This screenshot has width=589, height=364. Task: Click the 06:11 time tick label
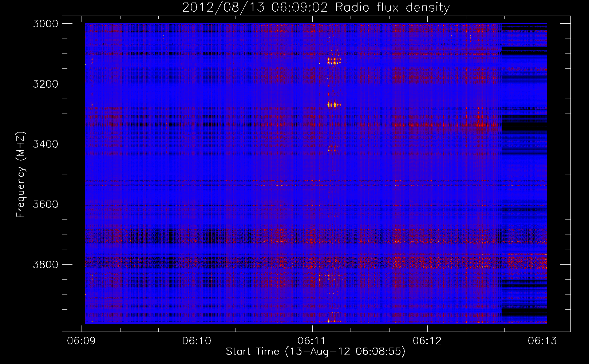[x=312, y=341]
